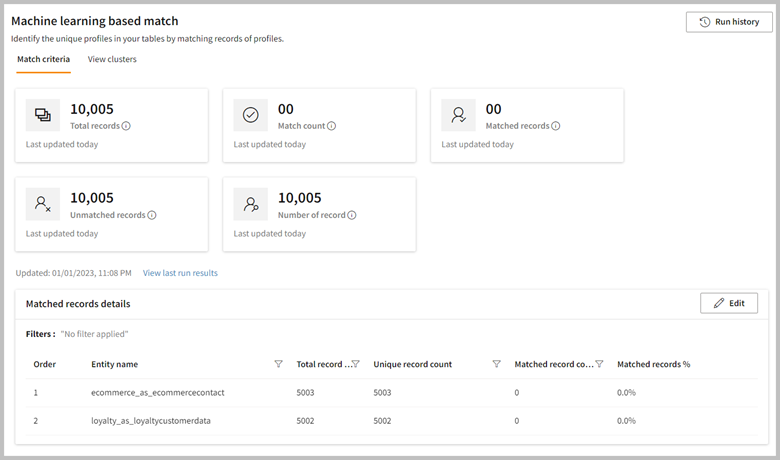Click the Unmatched records person-x icon
780x460 pixels.
pyautogui.click(x=43, y=204)
